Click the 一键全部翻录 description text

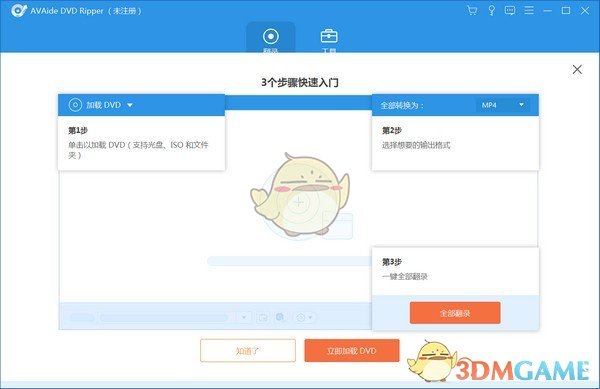(404, 277)
